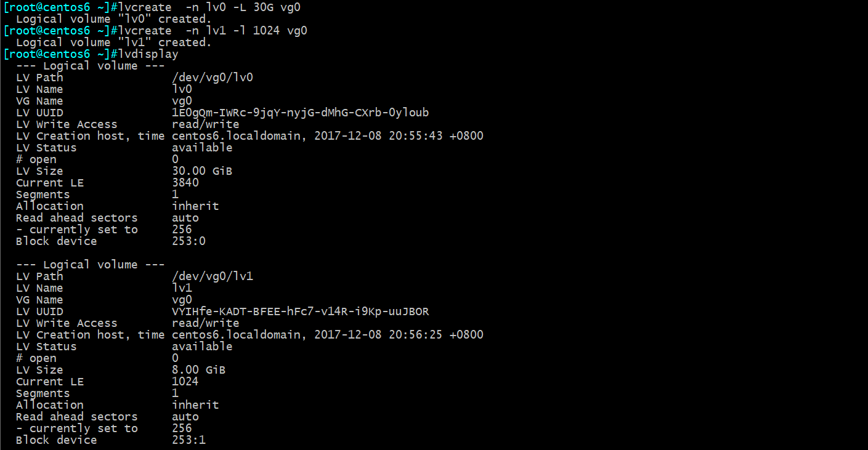Viewport: 868px width, 450px height.
Task: Click the first Logical volume header line
Action: pos(91,66)
